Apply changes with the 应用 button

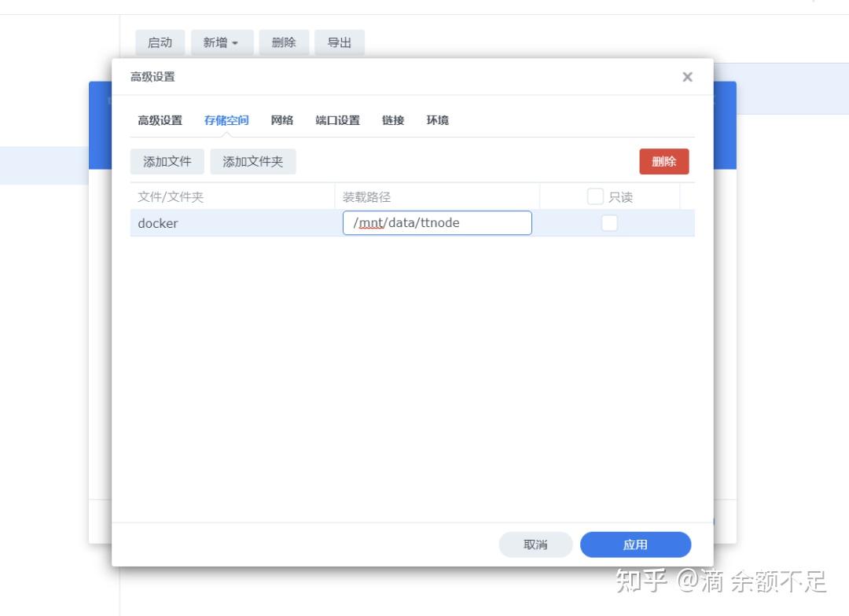(x=636, y=544)
